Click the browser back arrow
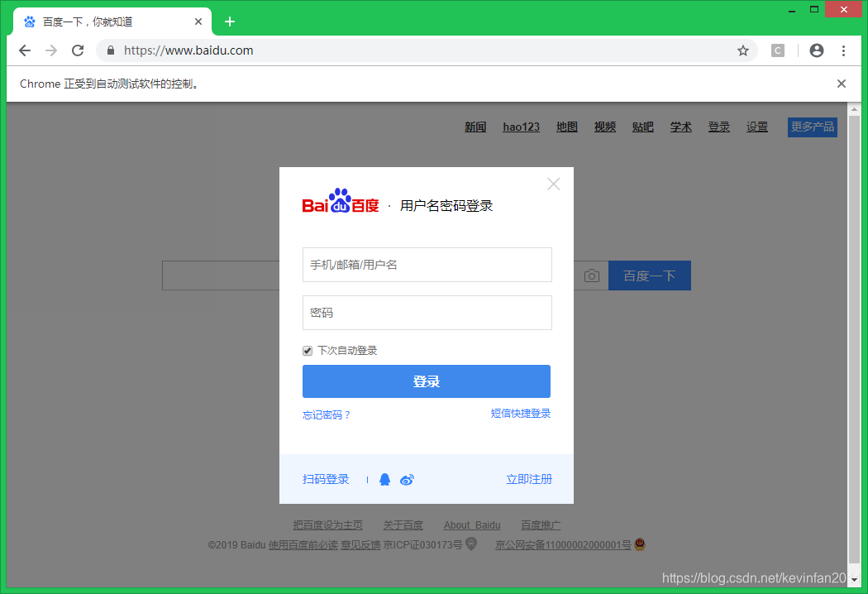This screenshot has width=868, height=594. [25, 50]
